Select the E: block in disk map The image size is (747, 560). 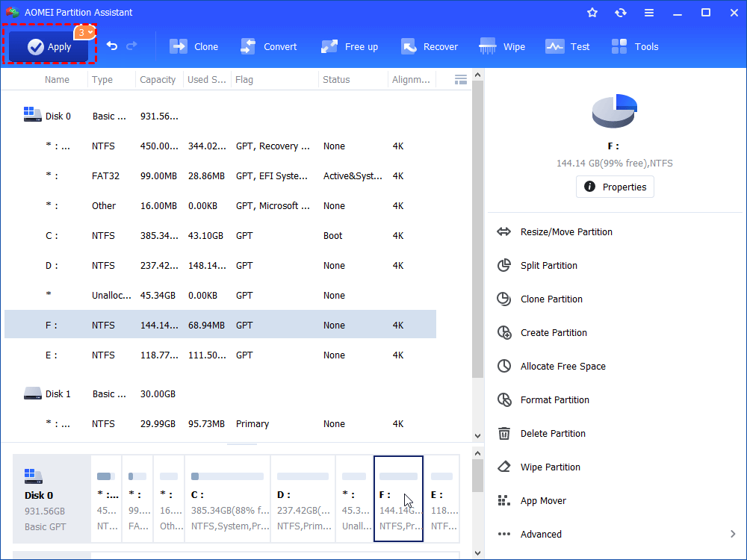[x=442, y=499]
